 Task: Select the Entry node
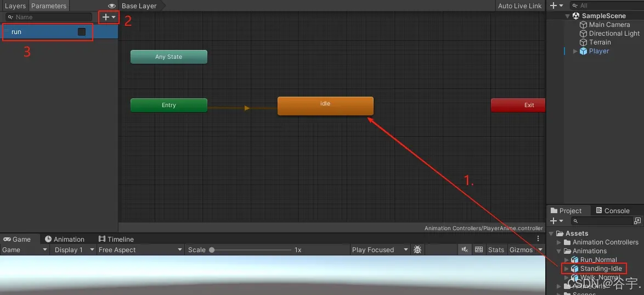[x=169, y=105]
